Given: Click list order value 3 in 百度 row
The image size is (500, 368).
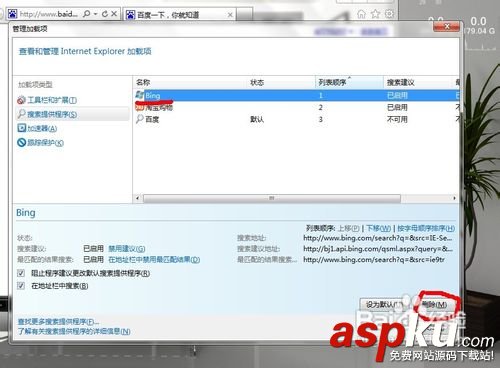Looking at the screenshot, I should 320,119.
